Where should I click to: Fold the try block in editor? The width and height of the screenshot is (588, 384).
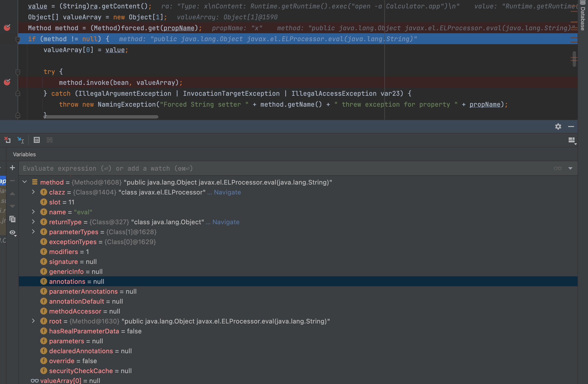18,72
